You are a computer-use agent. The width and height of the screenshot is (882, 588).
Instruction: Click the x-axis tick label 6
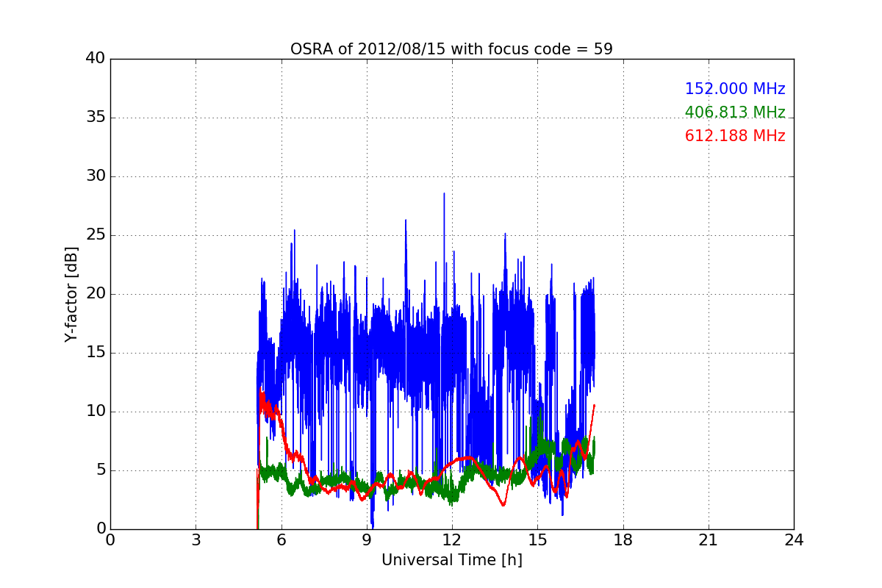281,540
